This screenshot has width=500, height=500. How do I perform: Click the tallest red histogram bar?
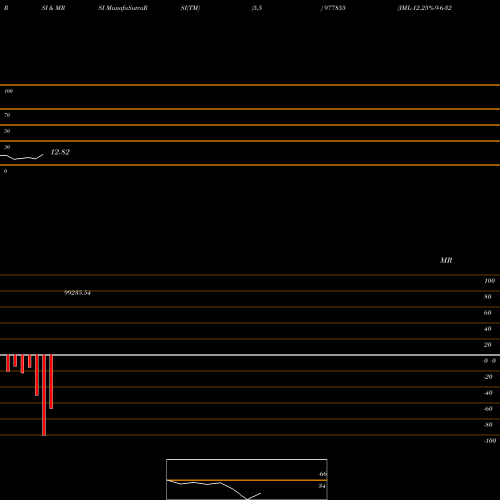click(44, 395)
